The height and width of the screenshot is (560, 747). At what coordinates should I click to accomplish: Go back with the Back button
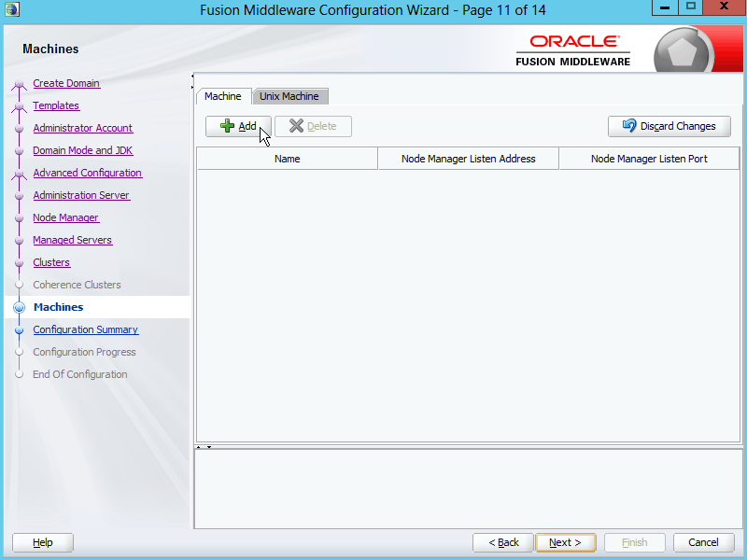(x=502, y=542)
